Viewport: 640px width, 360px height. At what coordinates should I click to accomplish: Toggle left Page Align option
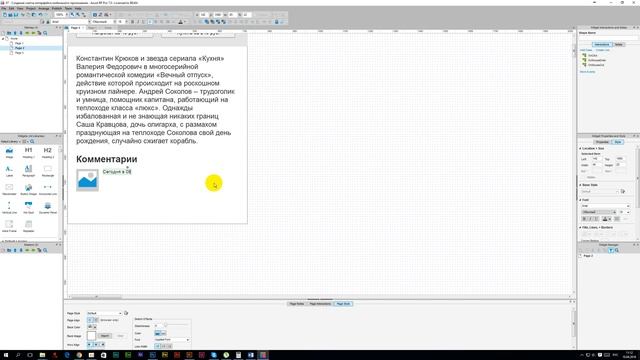point(90,320)
